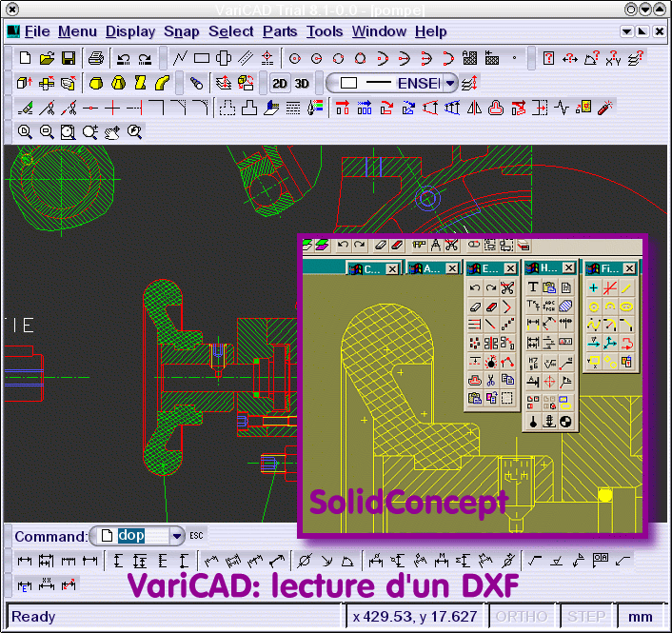The height and width of the screenshot is (633, 672).
Task: Click the zoom out magnifier icon
Action: (47, 132)
